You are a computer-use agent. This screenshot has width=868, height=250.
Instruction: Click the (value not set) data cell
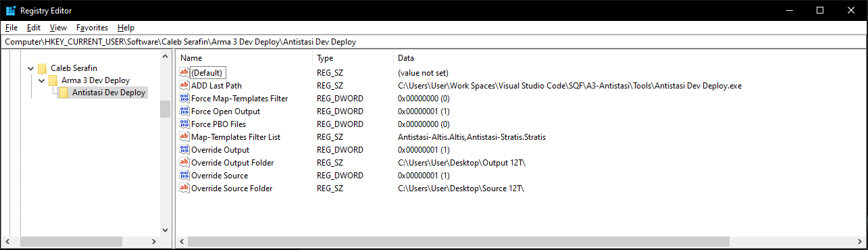[x=423, y=72]
